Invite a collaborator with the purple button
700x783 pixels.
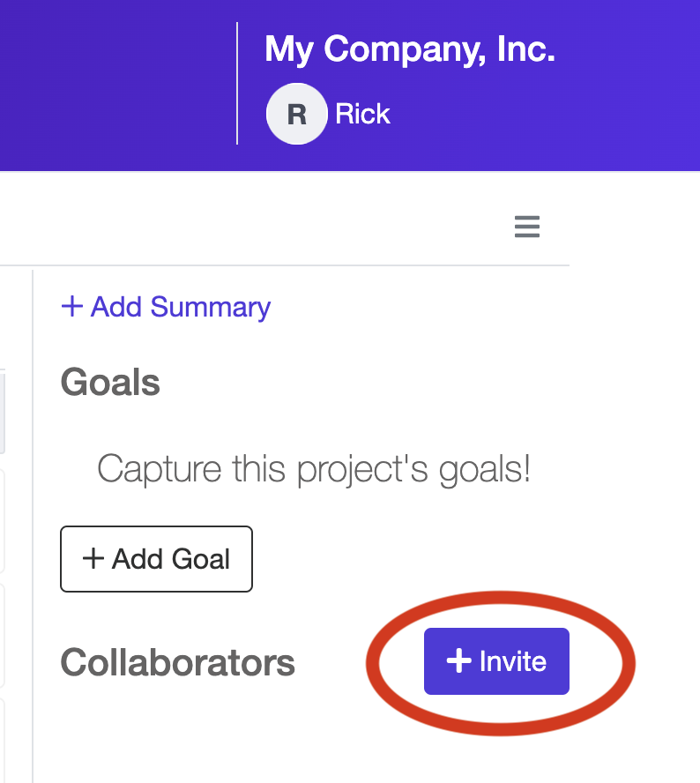click(x=496, y=660)
